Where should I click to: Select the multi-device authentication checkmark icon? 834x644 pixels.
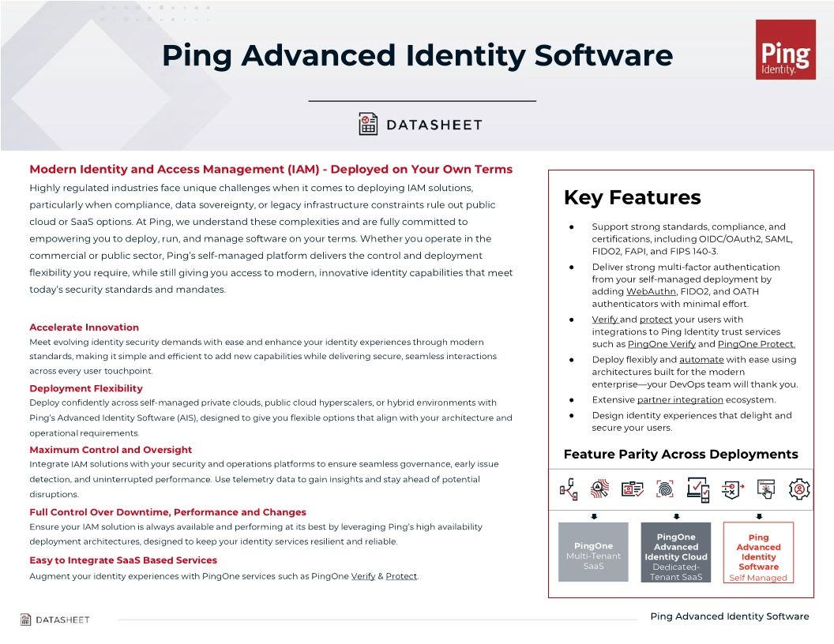click(x=699, y=489)
